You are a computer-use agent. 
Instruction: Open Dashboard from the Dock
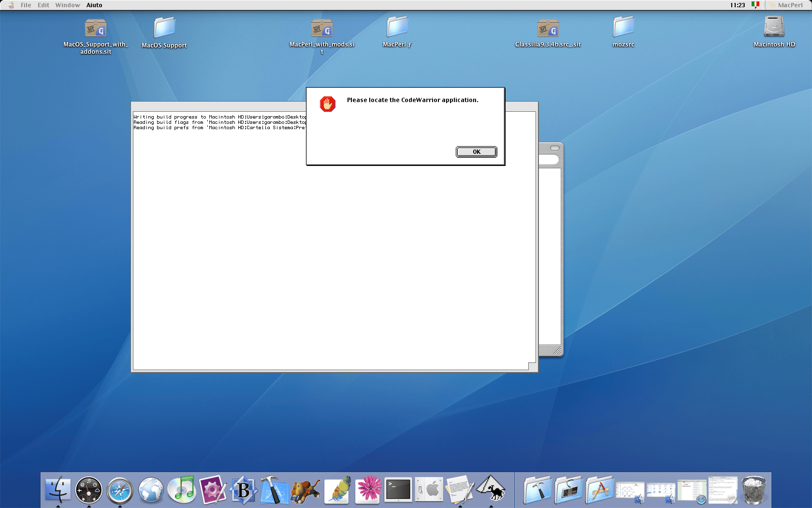pos(89,490)
